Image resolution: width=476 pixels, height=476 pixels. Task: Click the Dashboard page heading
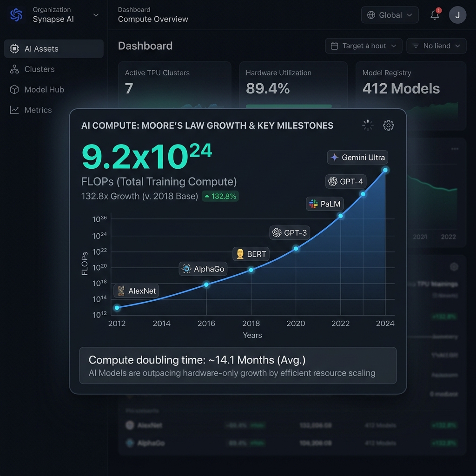pos(145,46)
